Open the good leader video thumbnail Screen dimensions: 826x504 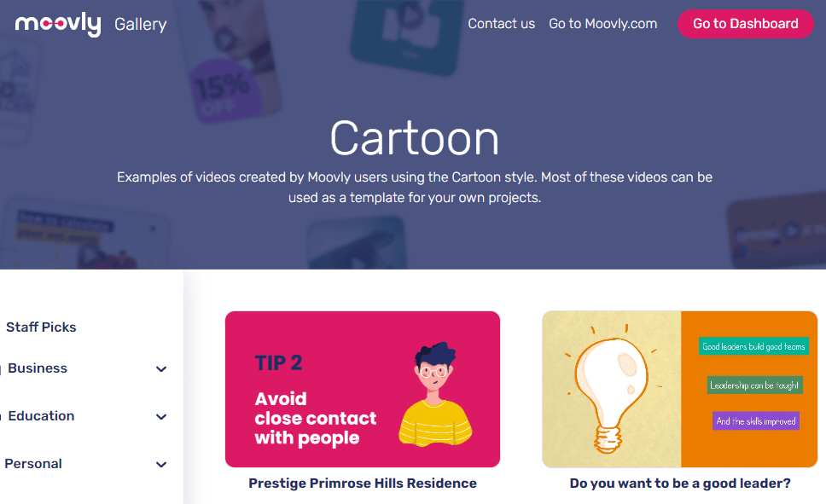[679, 389]
